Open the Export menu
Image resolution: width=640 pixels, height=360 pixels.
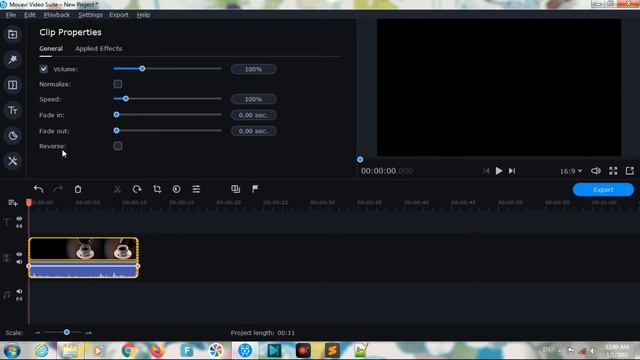click(119, 15)
